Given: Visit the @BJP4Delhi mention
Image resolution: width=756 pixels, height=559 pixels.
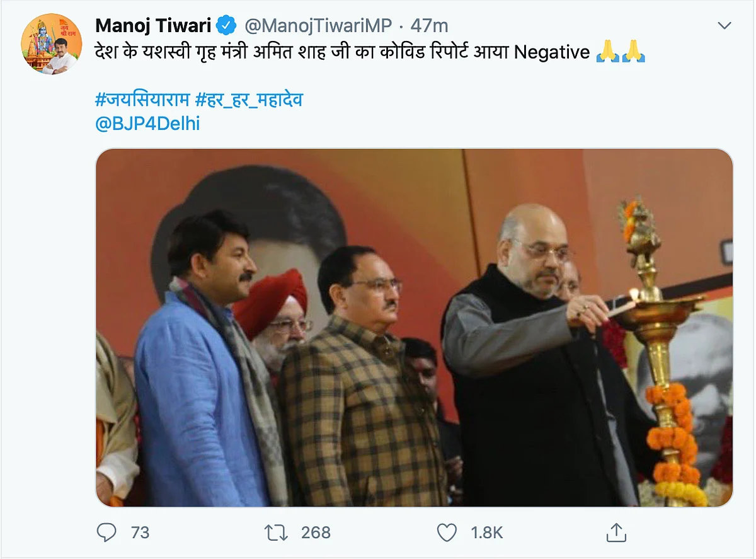Looking at the screenshot, I should [147, 124].
